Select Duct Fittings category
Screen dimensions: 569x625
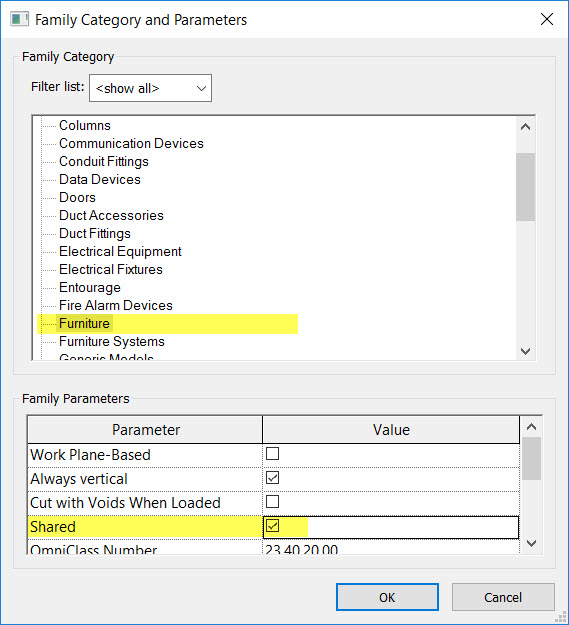[95, 233]
